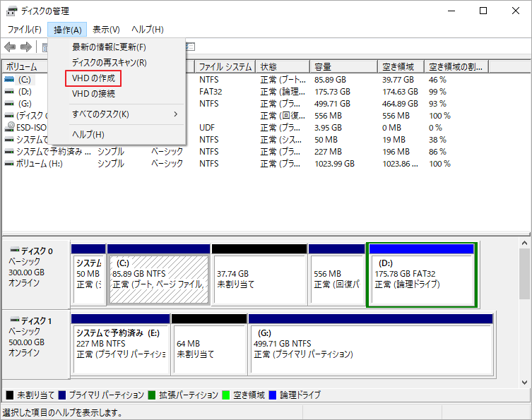
Task: Click the G: volume drive icon
Action: coord(9,104)
